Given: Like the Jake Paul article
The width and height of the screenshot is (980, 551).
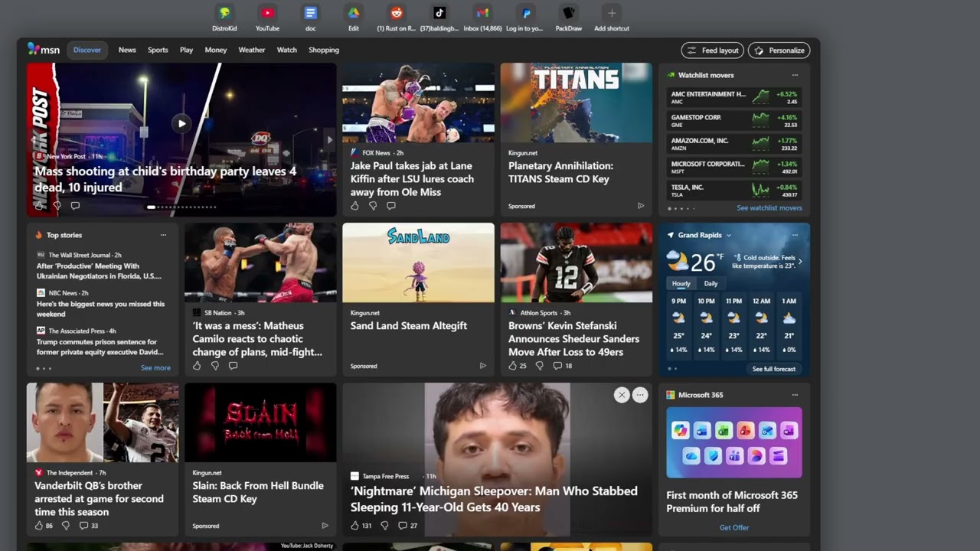Looking at the screenshot, I should [x=354, y=206].
